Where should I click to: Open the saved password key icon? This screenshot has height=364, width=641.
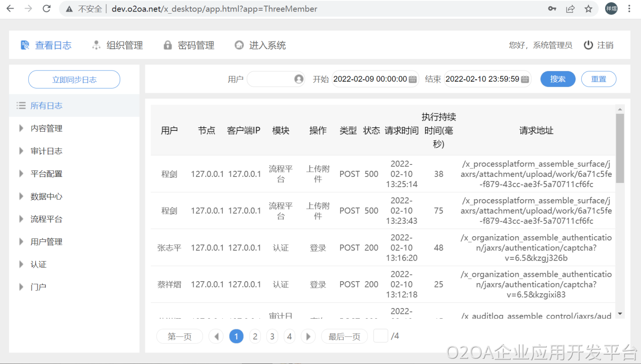[x=552, y=9]
